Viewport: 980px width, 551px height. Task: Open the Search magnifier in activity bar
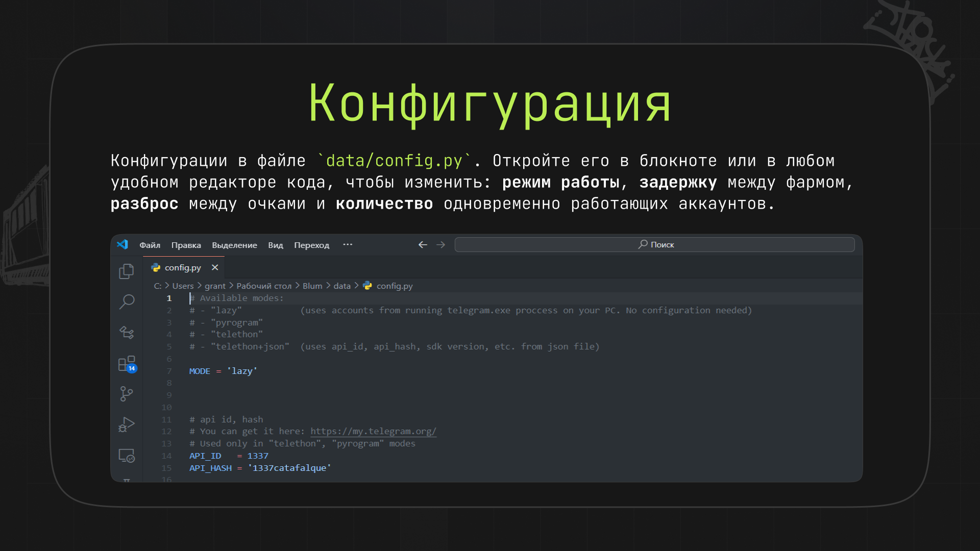127,302
